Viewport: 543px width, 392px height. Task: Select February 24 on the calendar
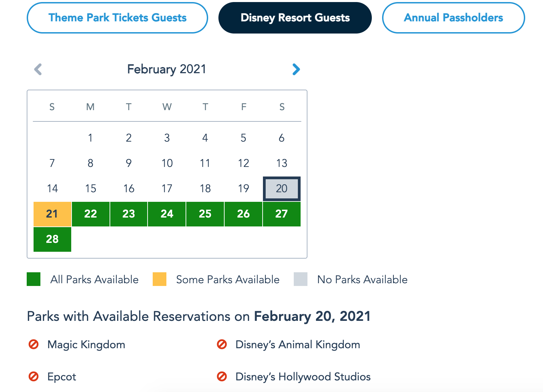(167, 214)
